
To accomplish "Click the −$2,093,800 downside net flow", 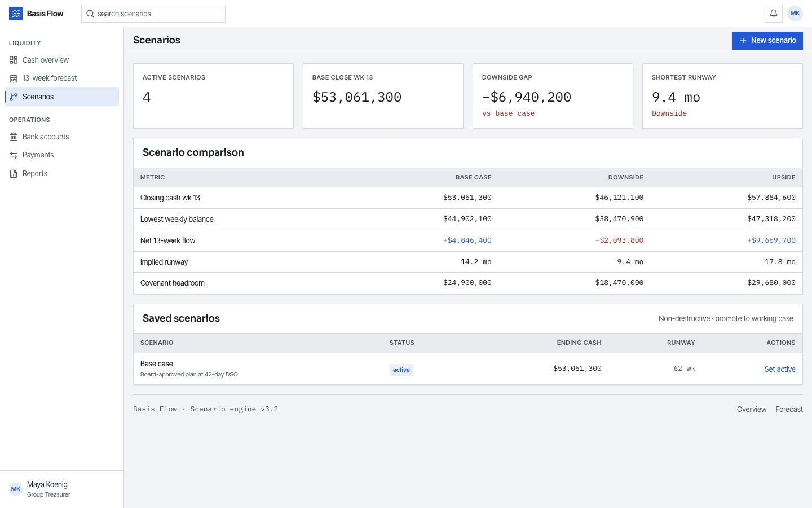I will click(619, 240).
